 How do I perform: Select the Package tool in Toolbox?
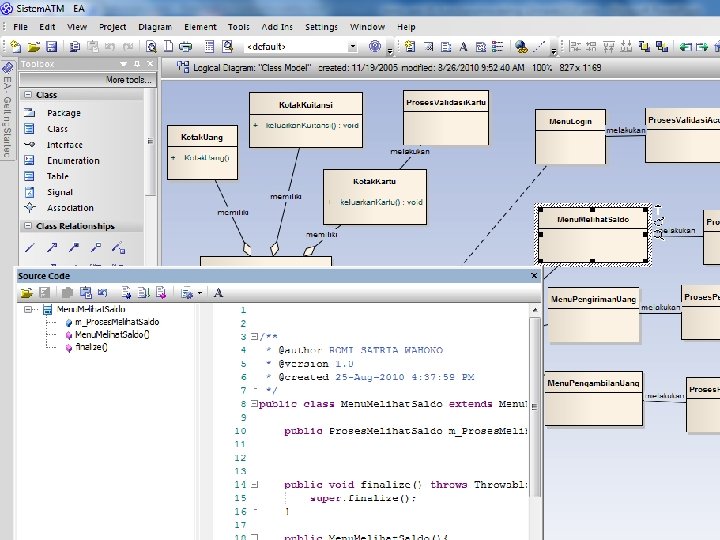pos(63,113)
